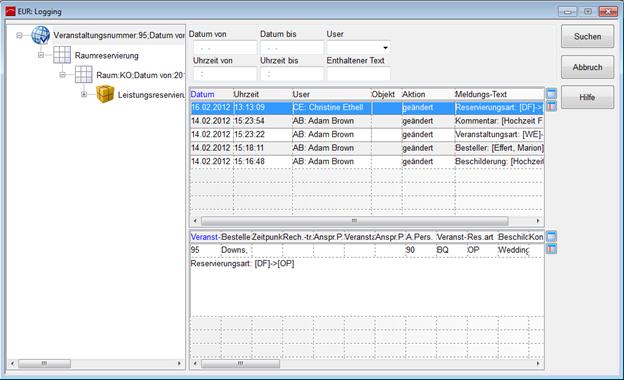This screenshot has width=624, height=380.
Task: Sort log table by Datum column header
Action: (211, 94)
